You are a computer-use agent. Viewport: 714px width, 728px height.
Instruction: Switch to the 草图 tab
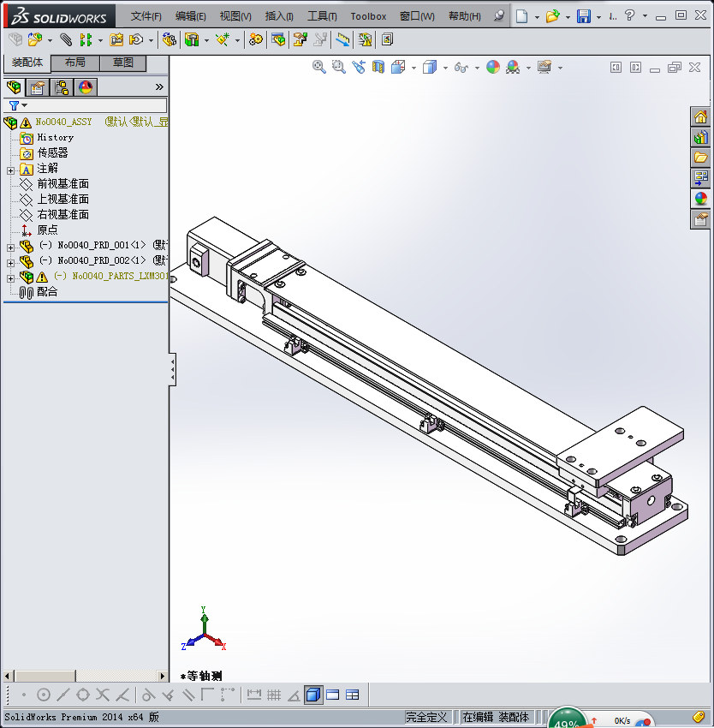point(123,63)
